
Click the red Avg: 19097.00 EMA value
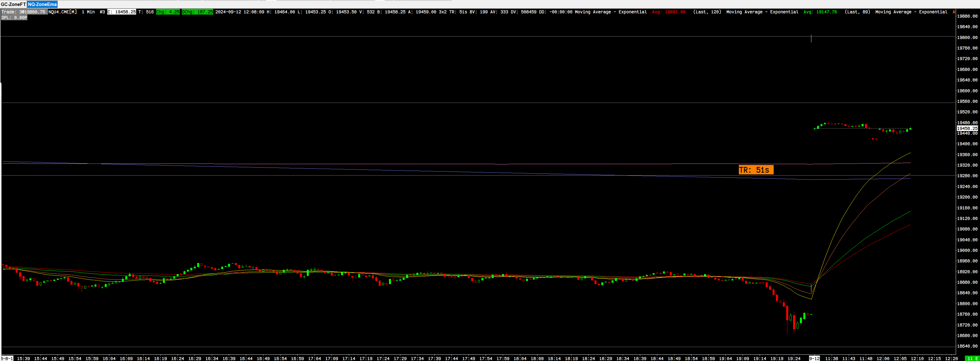coord(668,12)
